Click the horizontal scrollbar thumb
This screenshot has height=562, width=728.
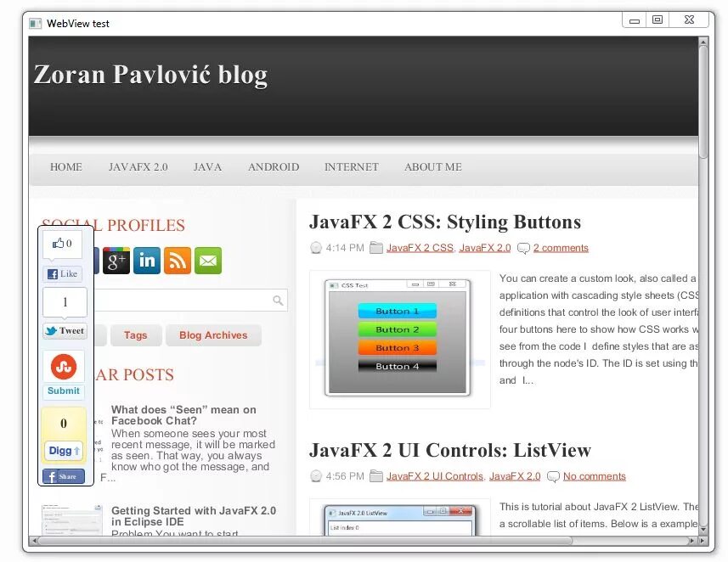tap(305, 541)
